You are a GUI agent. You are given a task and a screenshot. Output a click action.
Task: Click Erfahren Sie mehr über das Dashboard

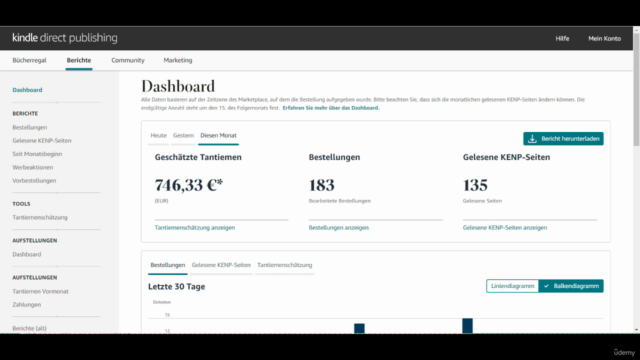(331, 108)
